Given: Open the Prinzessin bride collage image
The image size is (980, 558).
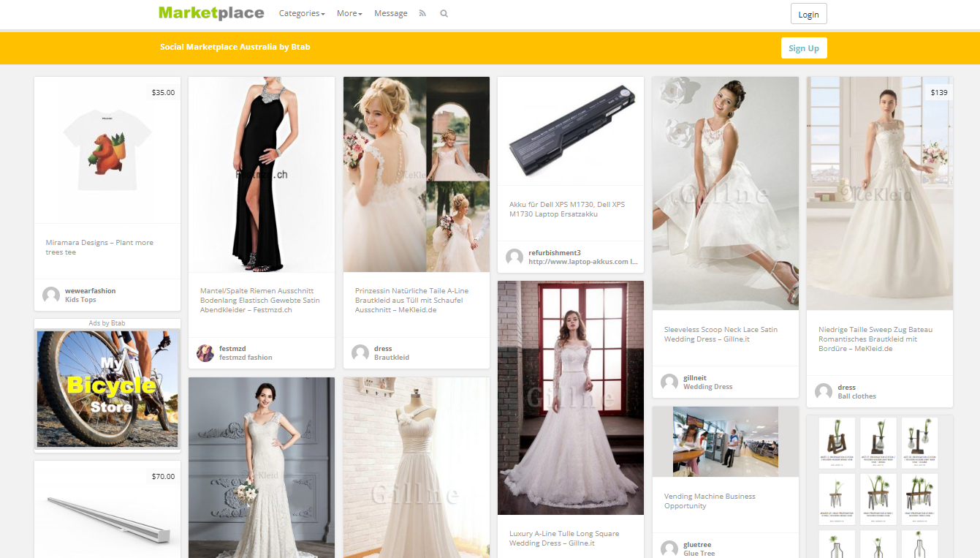Looking at the screenshot, I should point(417,174).
